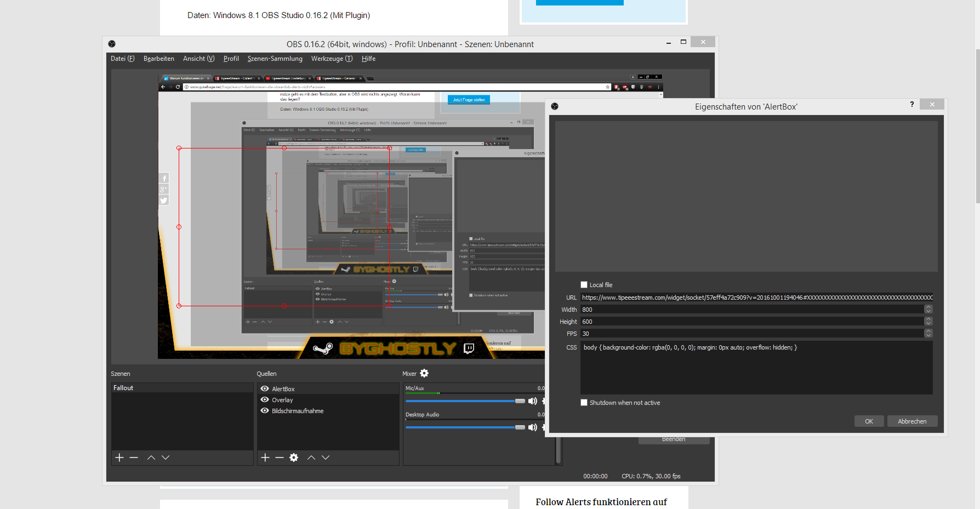The image size is (980, 509).
Task: Open source properties gear in the Quellen panel
Action: point(294,457)
